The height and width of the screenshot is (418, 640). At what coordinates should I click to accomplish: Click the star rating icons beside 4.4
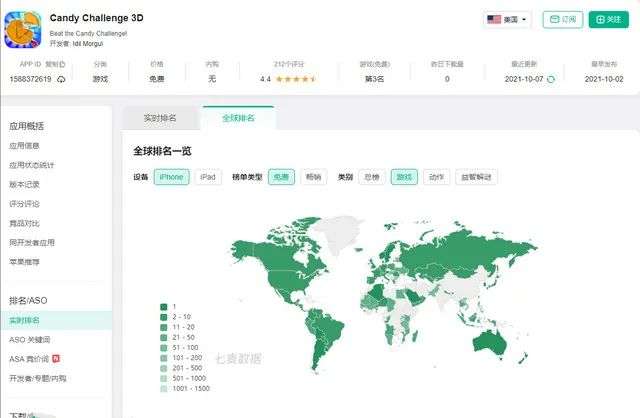point(296,79)
